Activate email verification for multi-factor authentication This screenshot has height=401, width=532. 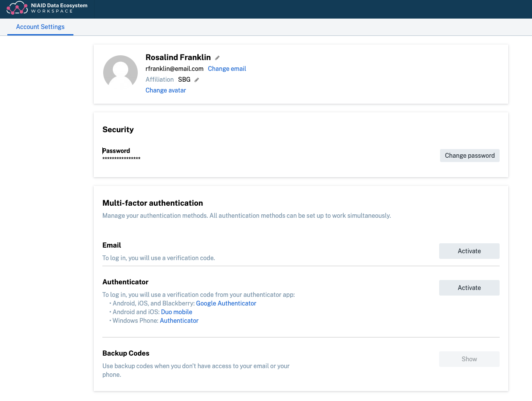[469, 251]
